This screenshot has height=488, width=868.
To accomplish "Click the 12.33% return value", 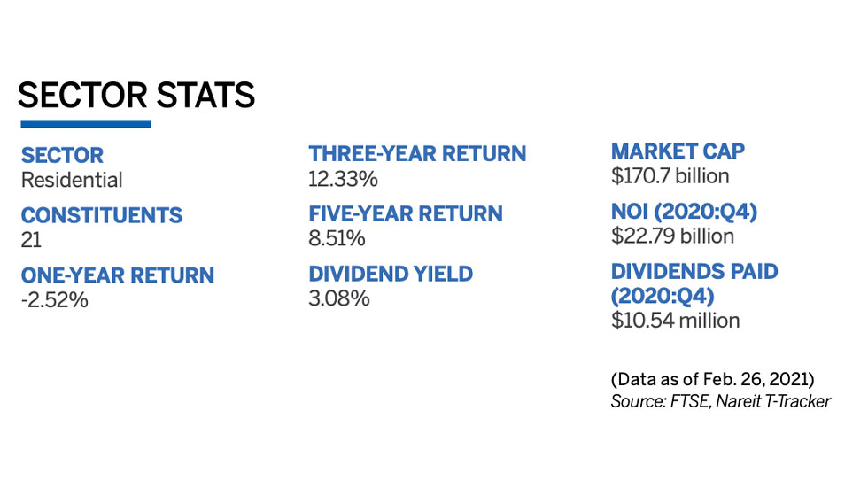I will click(x=344, y=179).
